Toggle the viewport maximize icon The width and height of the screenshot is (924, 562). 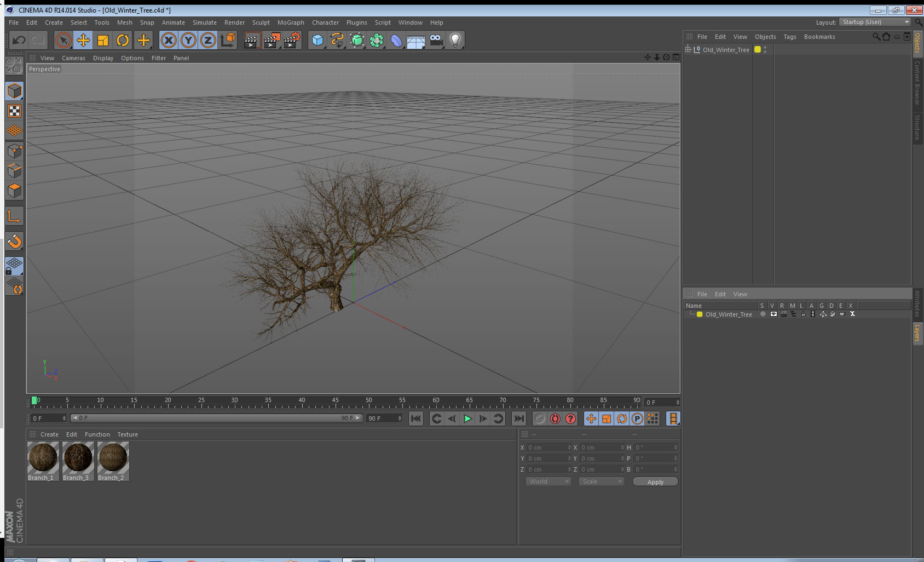point(676,58)
